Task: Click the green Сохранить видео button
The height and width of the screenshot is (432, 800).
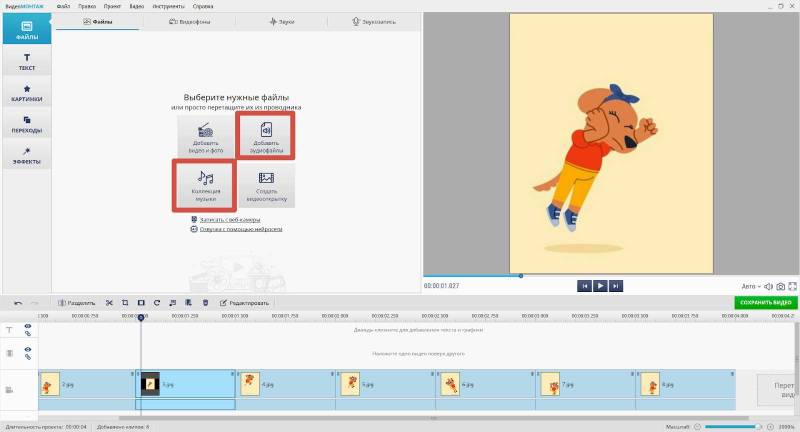Action: click(x=765, y=302)
